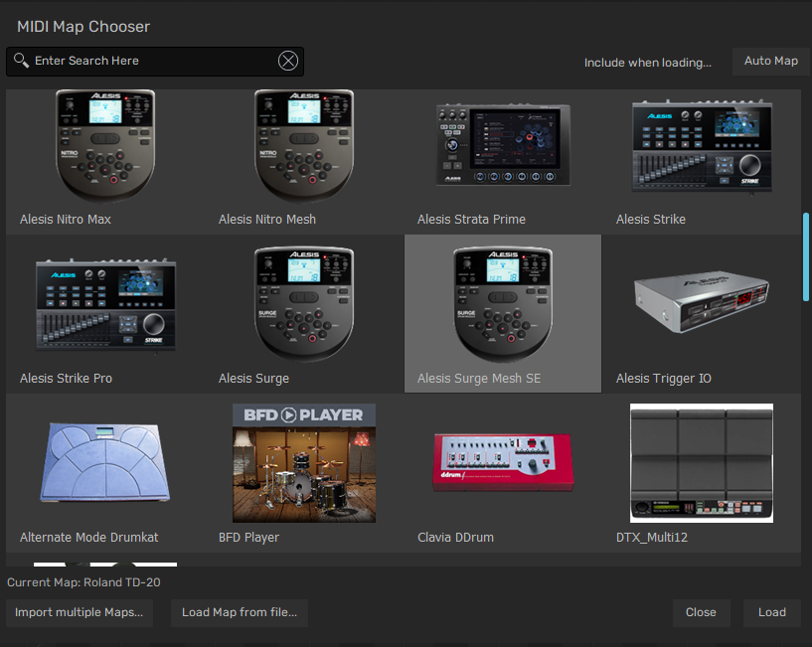Click the map list scrollbar thumb
The width and height of the screenshot is (812, 647).
pos(806,256)
